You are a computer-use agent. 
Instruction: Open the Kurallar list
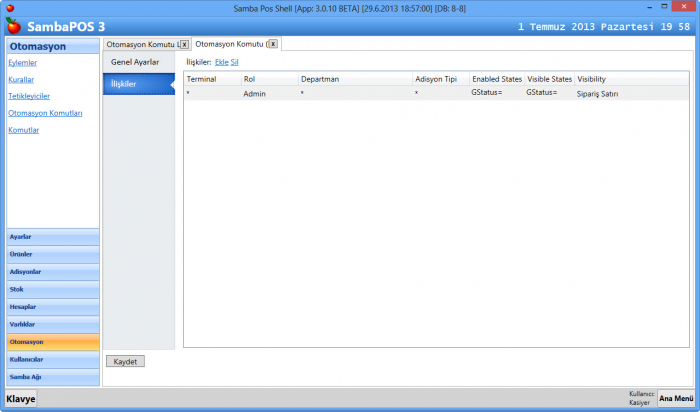(x=21, y=78)
